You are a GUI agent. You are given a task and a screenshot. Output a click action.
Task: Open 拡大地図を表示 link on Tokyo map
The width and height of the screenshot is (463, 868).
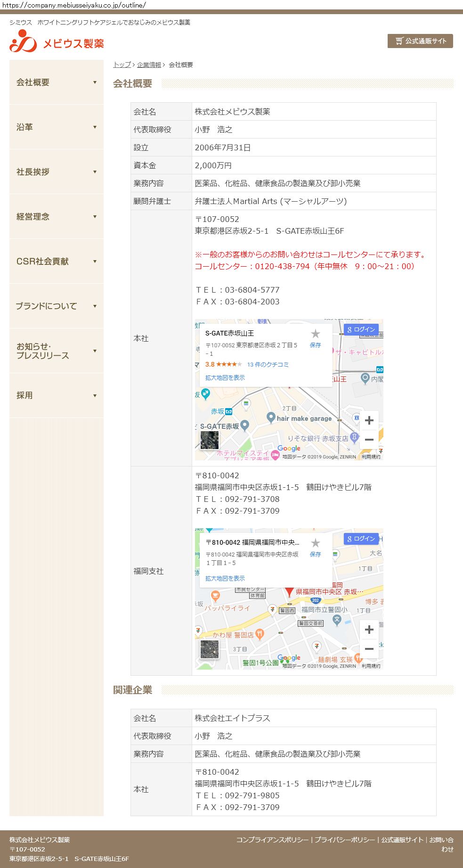pyautogui.click(x=225, y=377)
